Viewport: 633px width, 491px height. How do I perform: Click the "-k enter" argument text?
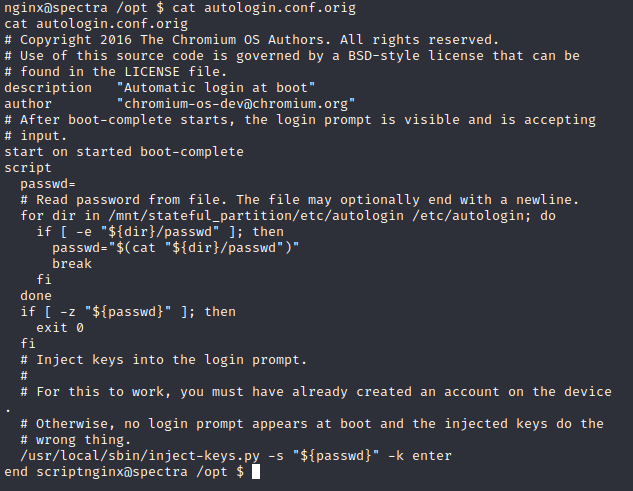coord(420,455)
